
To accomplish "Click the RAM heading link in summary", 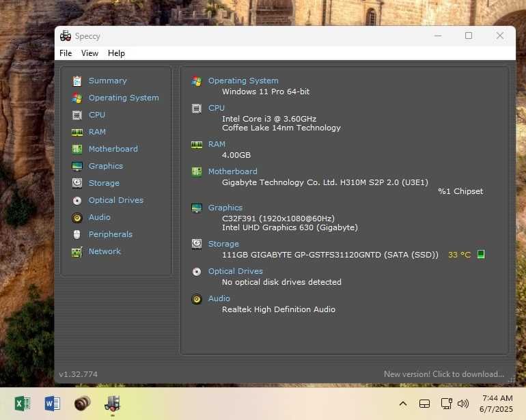I will 217,144.
